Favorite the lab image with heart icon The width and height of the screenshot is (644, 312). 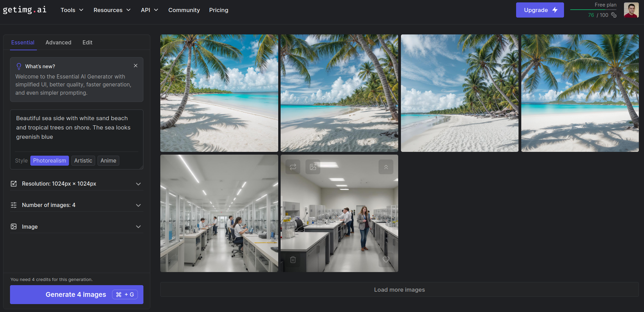click(386, 260)
